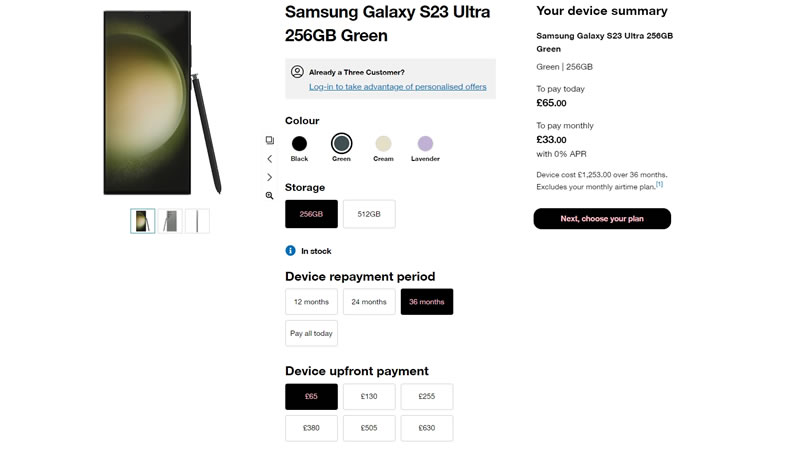The height and width of the screenshot is (449, 800).
Task: Select the Black colour swatch
Action: [299, 144]
